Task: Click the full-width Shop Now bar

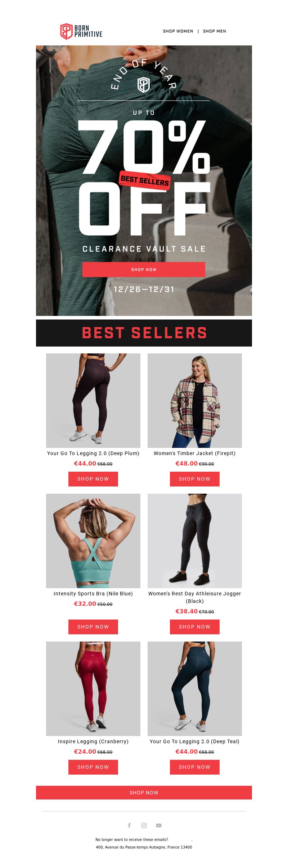Action: tap(144, 793)
